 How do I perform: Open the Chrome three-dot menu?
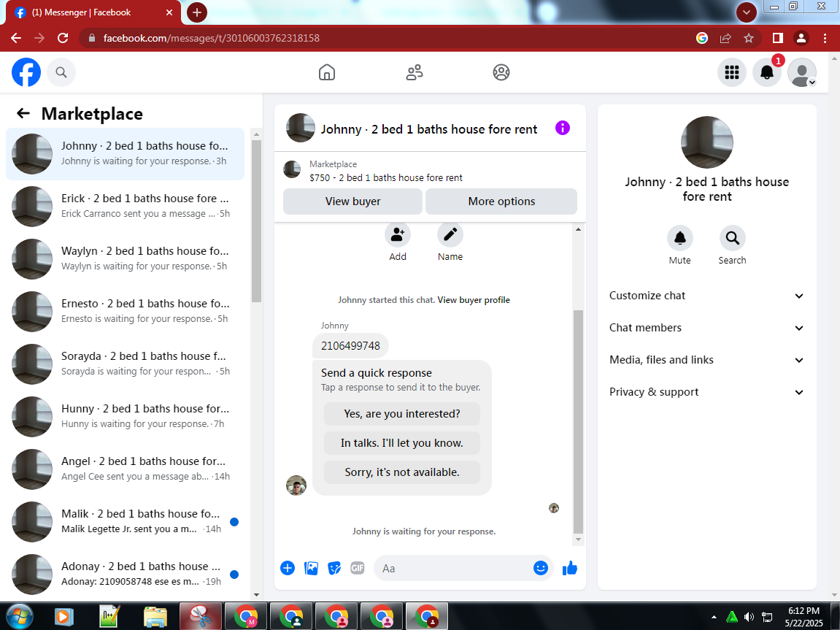[x=825, y=38]
